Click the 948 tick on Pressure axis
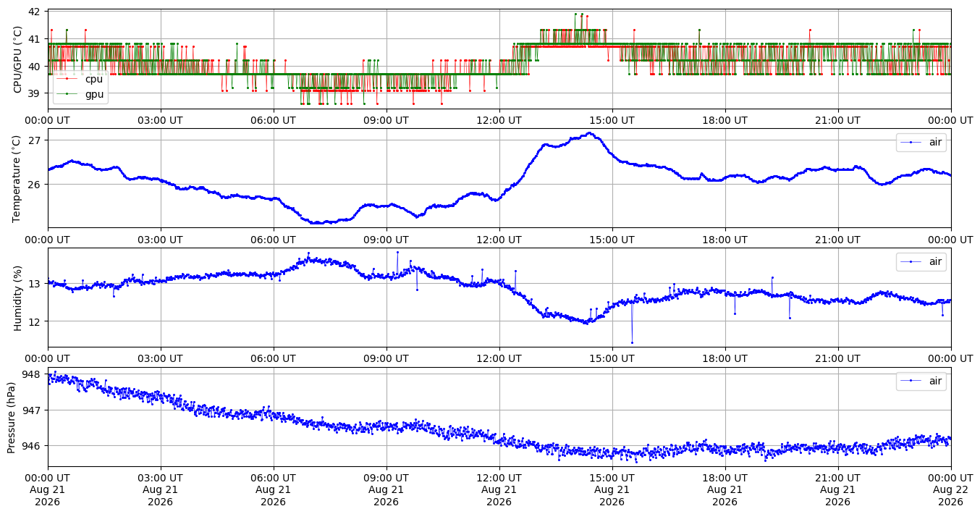 32,374
